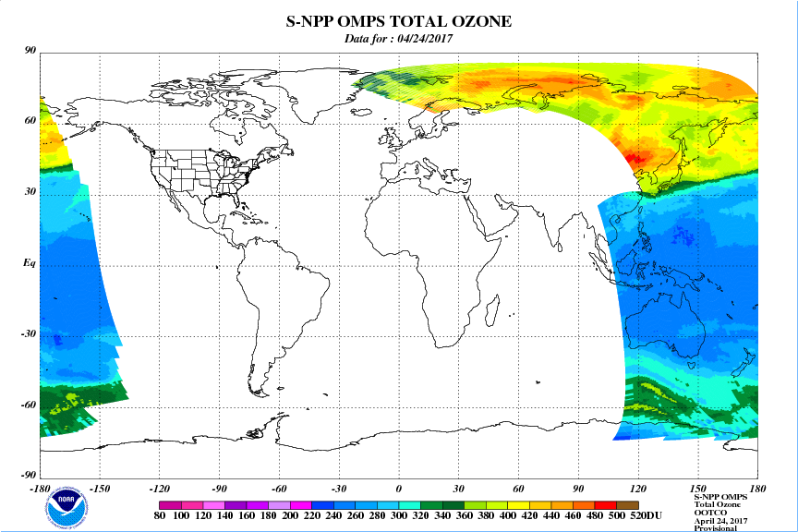The image size is (798, 532).
Task: Click latitude axis label -60 on left
Action: click(29, 405)
